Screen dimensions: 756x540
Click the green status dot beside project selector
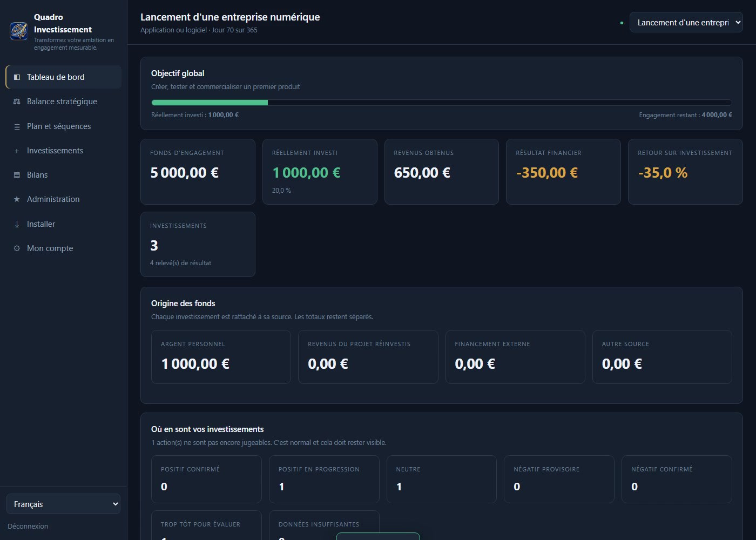pos(622,23)
